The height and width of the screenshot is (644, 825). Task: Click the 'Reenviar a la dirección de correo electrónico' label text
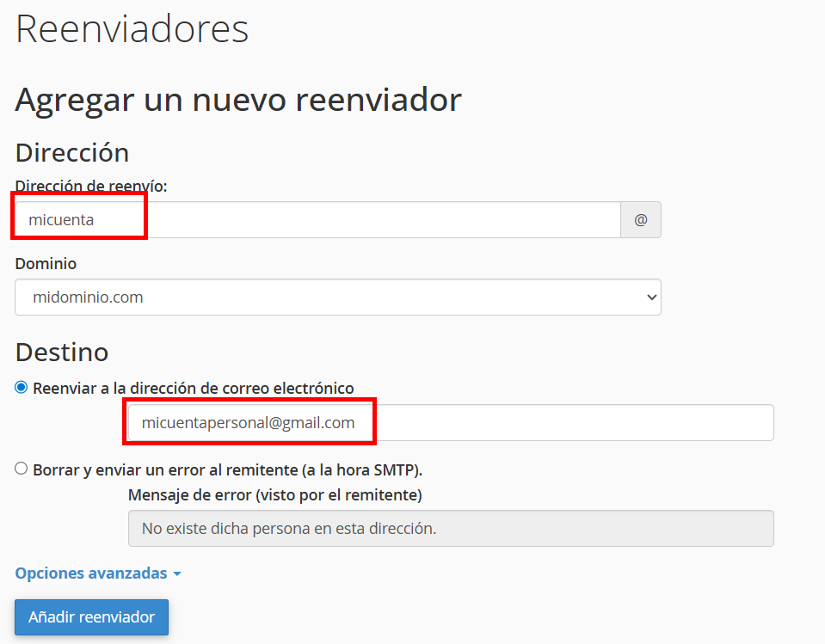click(x=194, y=389)
